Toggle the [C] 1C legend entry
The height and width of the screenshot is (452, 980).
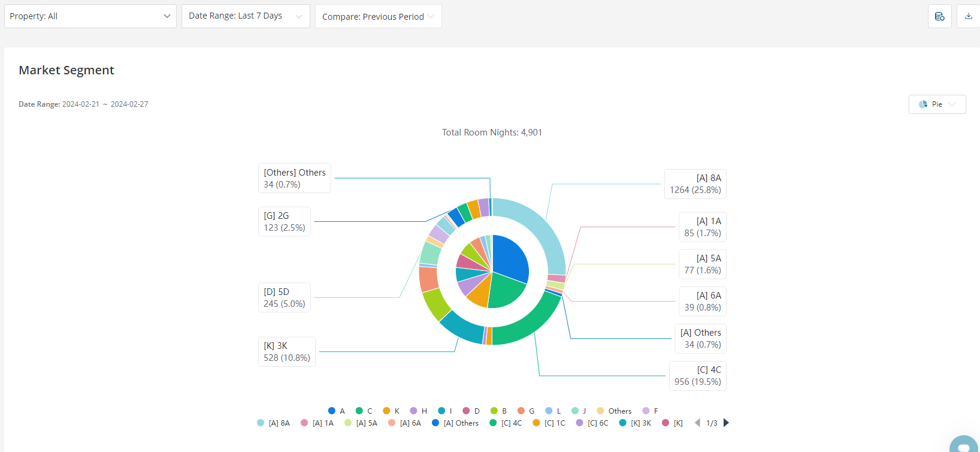(549, 423)
